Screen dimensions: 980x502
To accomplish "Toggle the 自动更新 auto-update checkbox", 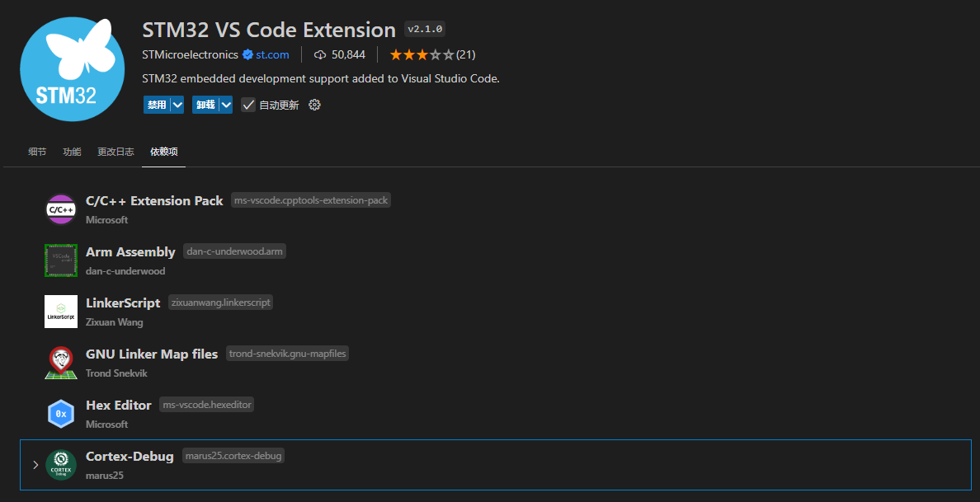I will pos(248,105).
